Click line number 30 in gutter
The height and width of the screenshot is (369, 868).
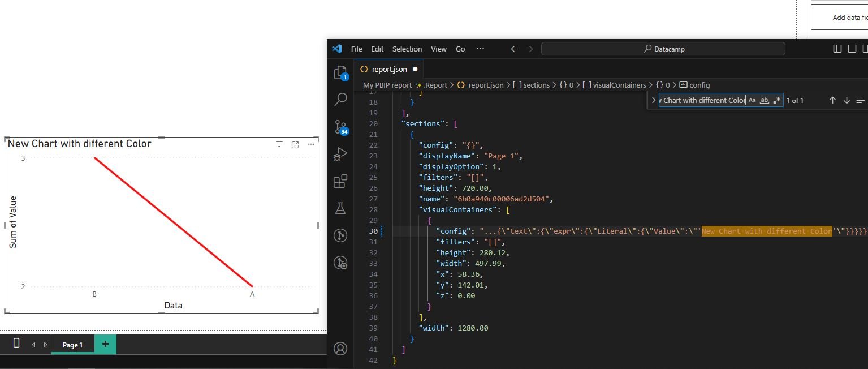point(373,231)
